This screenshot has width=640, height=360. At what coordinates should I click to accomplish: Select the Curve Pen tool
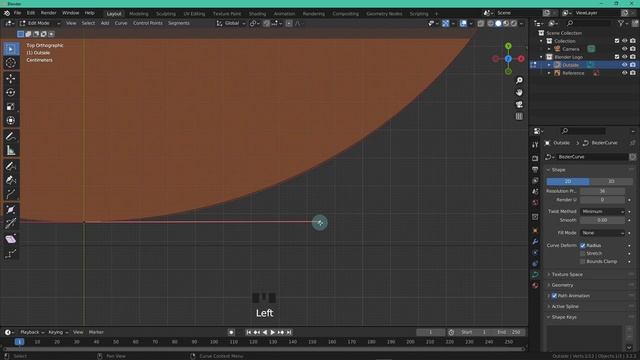(11, 180)
